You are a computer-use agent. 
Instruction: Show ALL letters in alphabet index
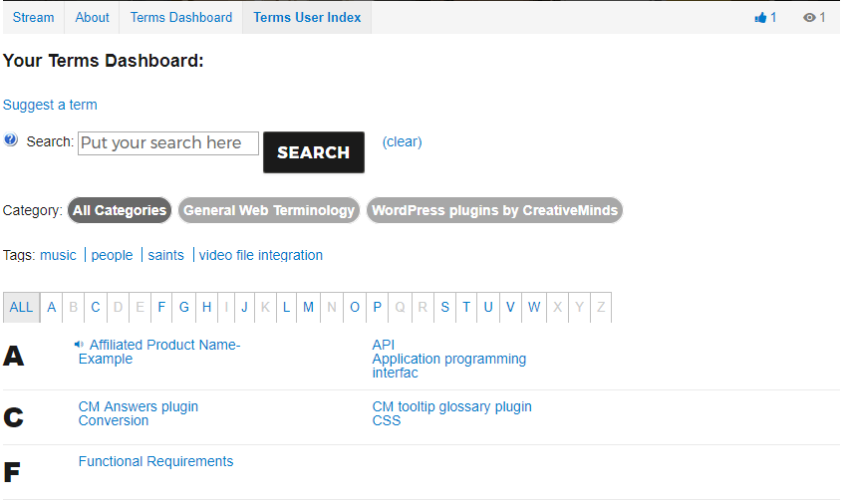pos(21,307)
